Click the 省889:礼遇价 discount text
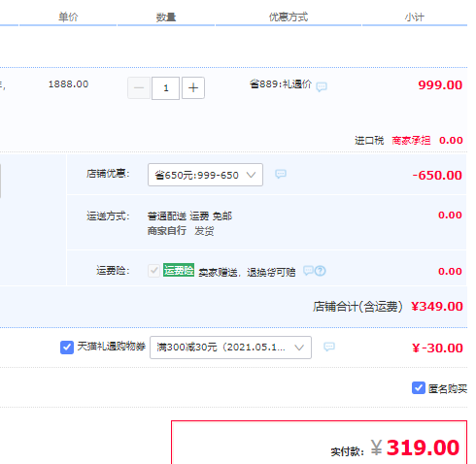This screenshot has width=476, height=464. coord(281,84)
